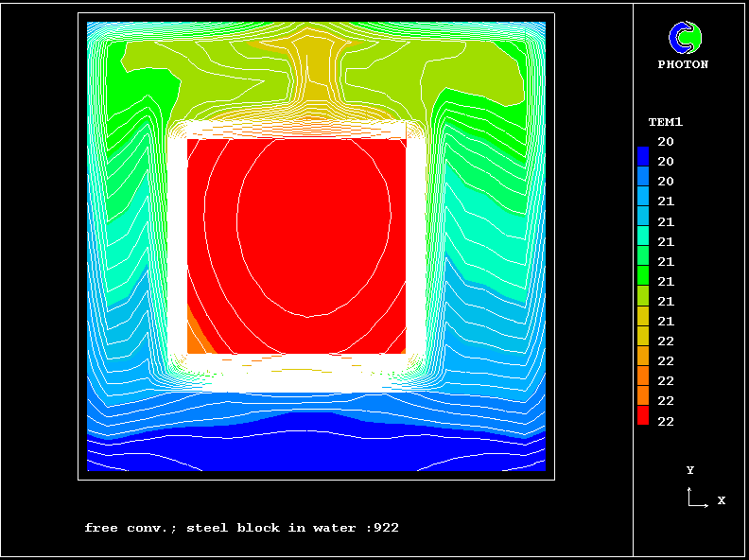Viewport: 749px width, 560px height.
Task: Click the center of the red steel block
Action: (x=297, y=246)
